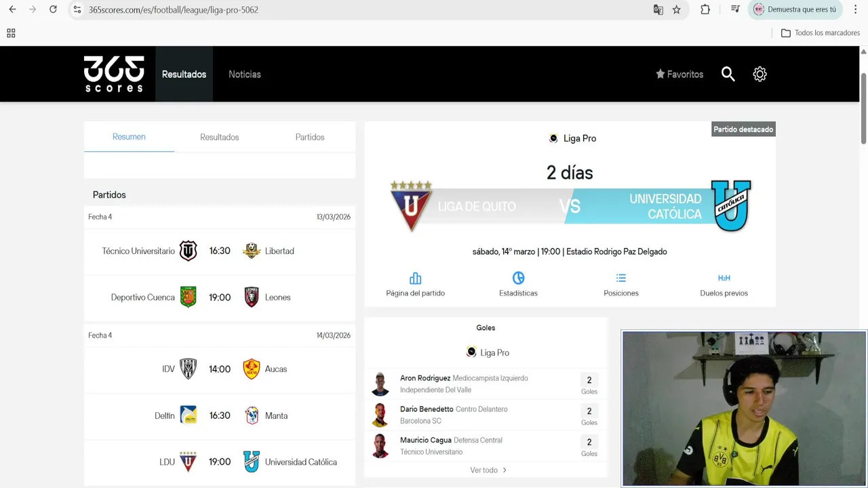This screenshot has height=488, width=868.
Task: Click the Partido destacado badge
Action: 743,129
